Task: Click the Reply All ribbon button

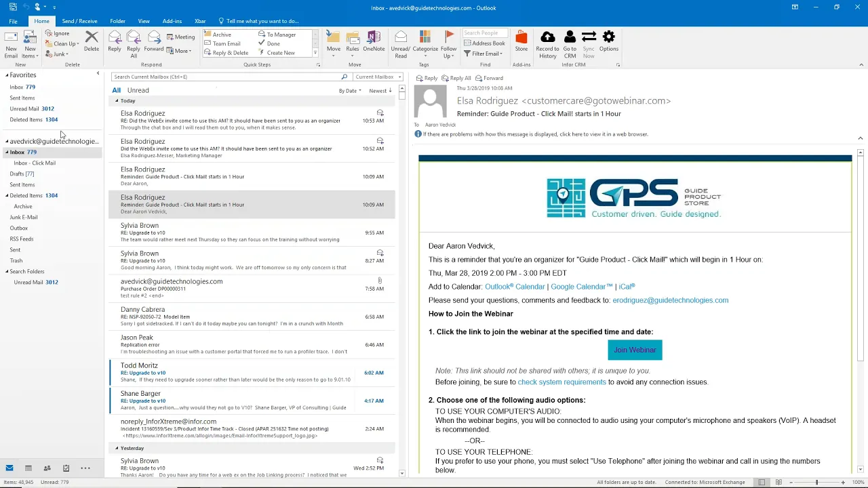Action: coord(134,44)
